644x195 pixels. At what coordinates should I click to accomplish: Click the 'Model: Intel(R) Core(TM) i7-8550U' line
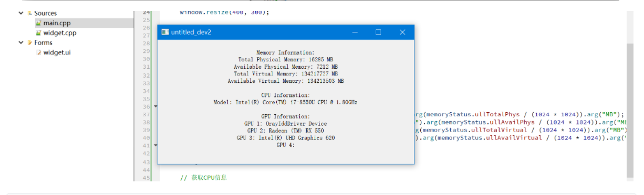pyautogui.click(x=285, y=102)
